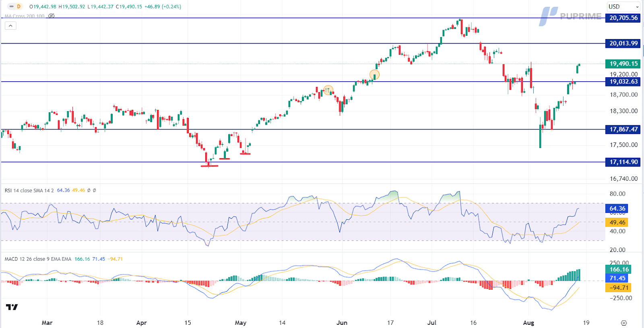Select the MA Cross 200 100 legend label
The image size is (644, 328).
[x=25, y=16]
